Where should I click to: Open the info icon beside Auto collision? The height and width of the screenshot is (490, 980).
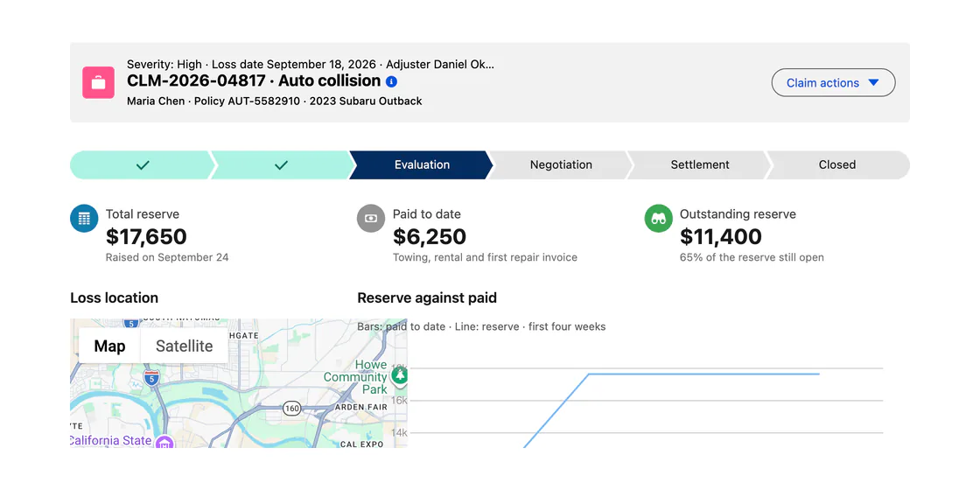391,81
